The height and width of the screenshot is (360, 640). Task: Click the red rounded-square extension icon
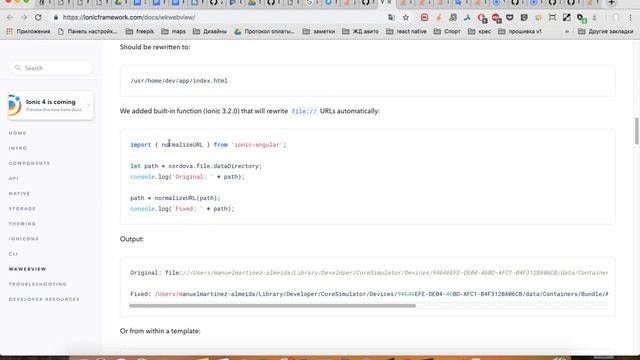pos(424,18)
